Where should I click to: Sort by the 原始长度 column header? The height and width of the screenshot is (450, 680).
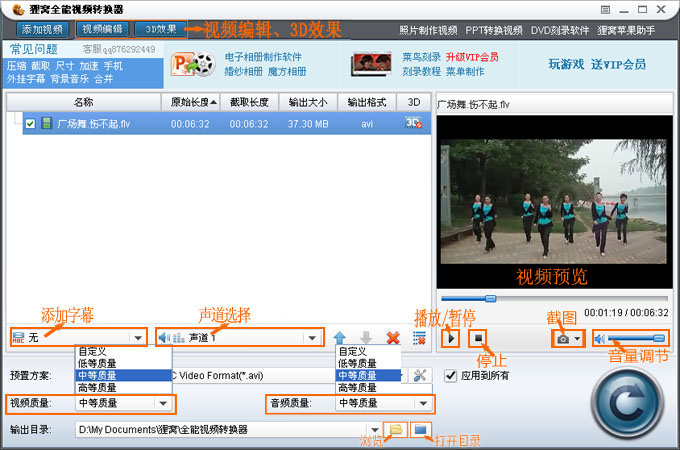(x=190, y=102)
